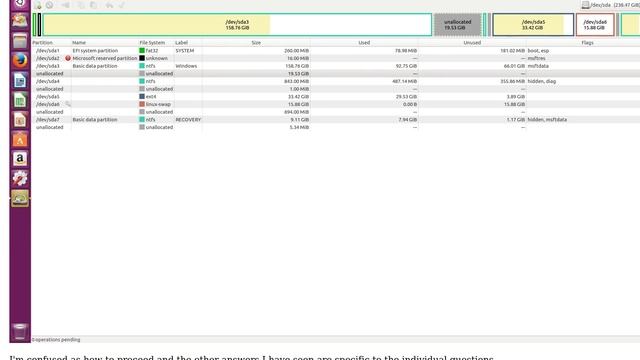The image size is (640, 360).
Task: Click the key/lock icon on /dev/sda6 row
Action: pos(68,104)
